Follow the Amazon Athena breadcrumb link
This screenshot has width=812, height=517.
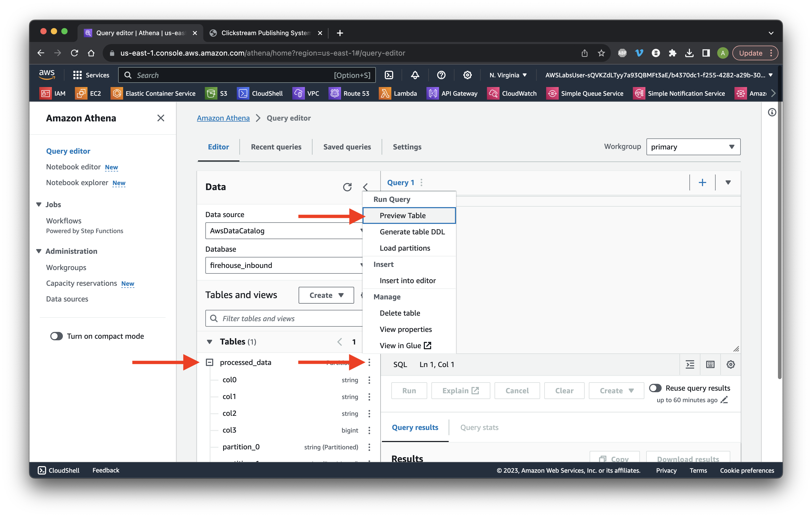click(223, 118)
